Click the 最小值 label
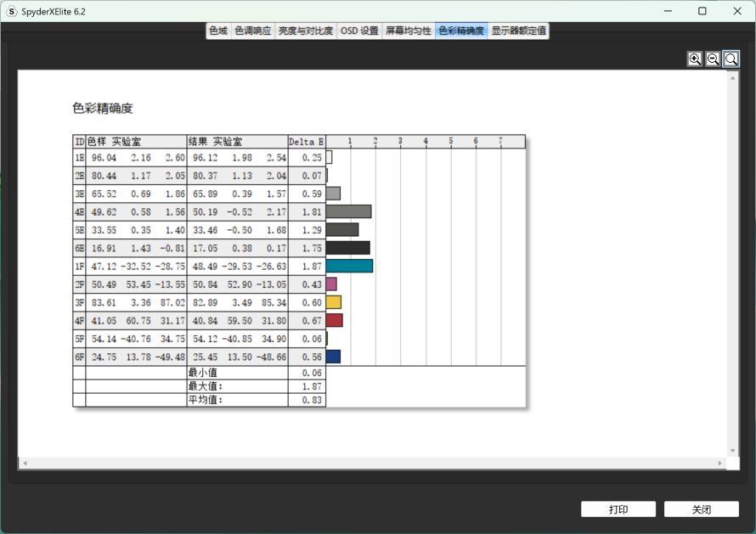 coord(202,373)
